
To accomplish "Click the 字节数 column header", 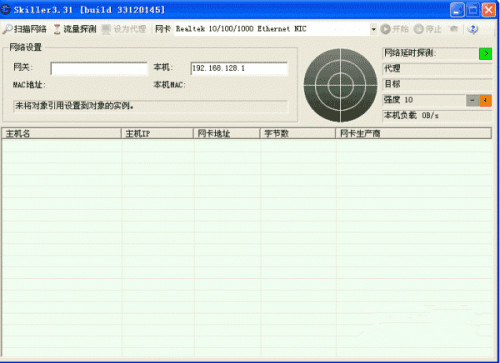I will tap(298, 134).
